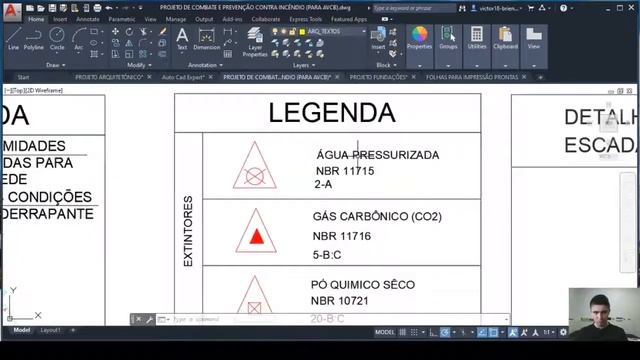This screenshot has width=640, height=360.
Task: Toggle 2D object snap in status bar
Action: (x=493, y=332)
